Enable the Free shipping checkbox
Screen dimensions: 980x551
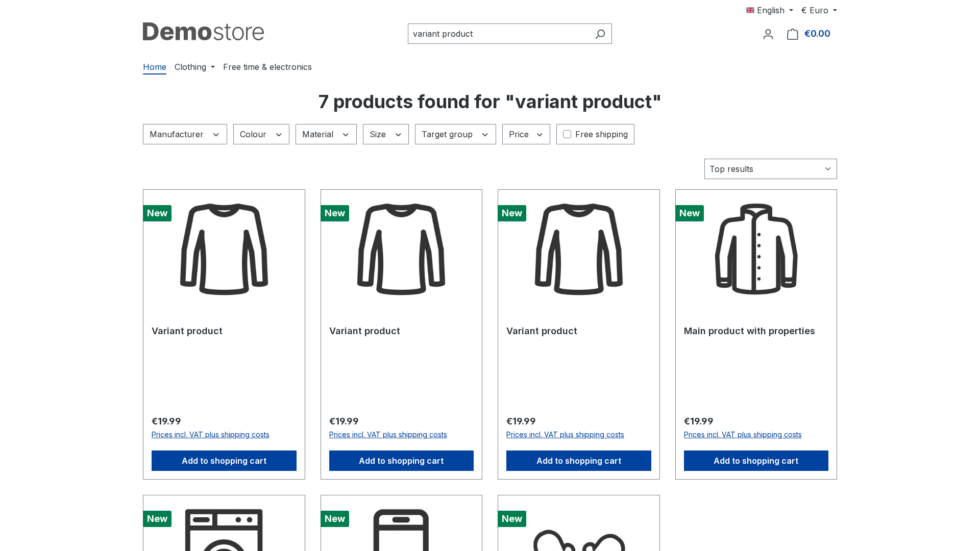567,134
